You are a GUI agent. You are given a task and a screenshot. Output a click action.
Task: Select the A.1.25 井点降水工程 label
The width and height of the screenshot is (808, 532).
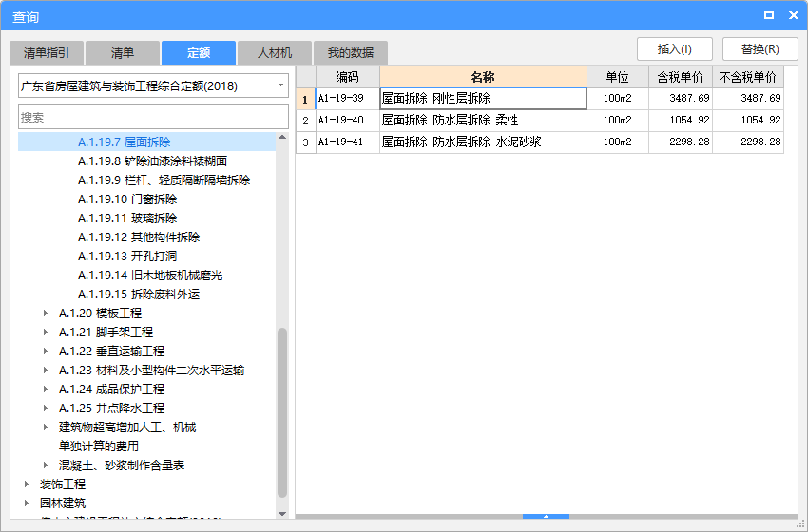tap(111, 408)
